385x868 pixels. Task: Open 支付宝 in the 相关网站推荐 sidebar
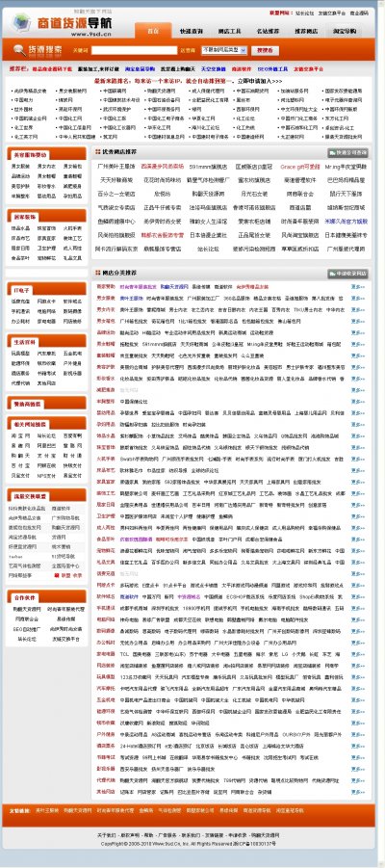tap(46, 456)
